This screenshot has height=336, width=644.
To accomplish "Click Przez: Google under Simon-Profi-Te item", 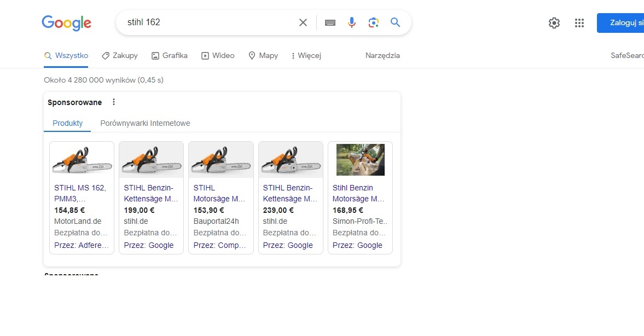I will (357, 245).
